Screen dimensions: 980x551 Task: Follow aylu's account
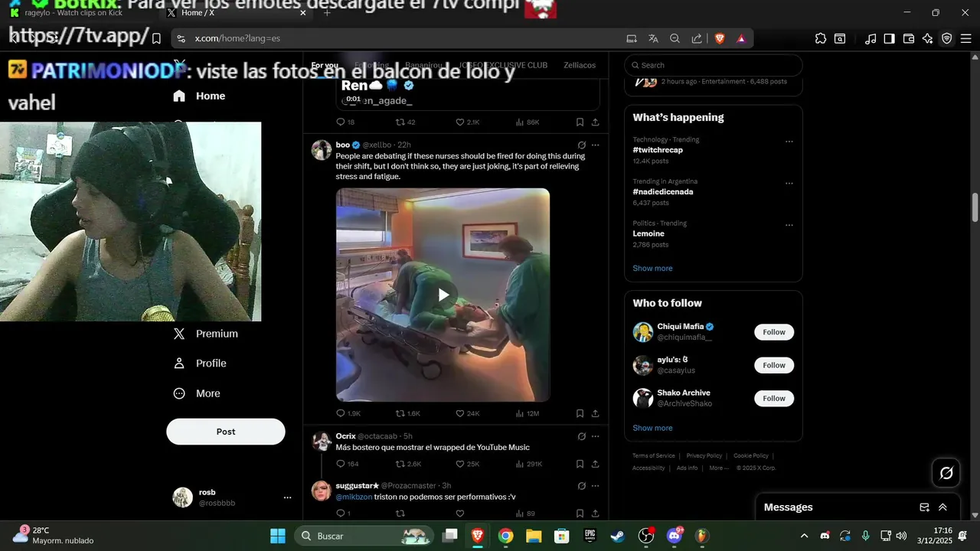[774, 365]
